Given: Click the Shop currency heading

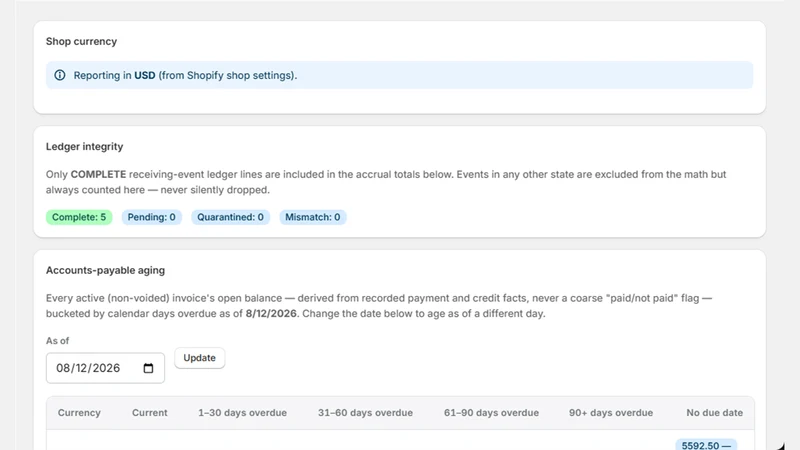Looking at the screenshot, I should coord(81,41).
